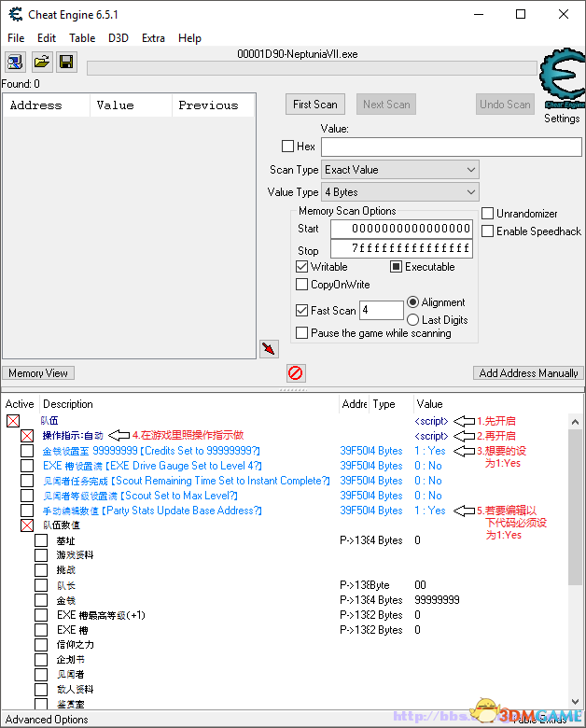This screenshot has height=728, width=586.
Task: Activate Scout Remaining Time entry checkbox
Action: coord(27,481)
